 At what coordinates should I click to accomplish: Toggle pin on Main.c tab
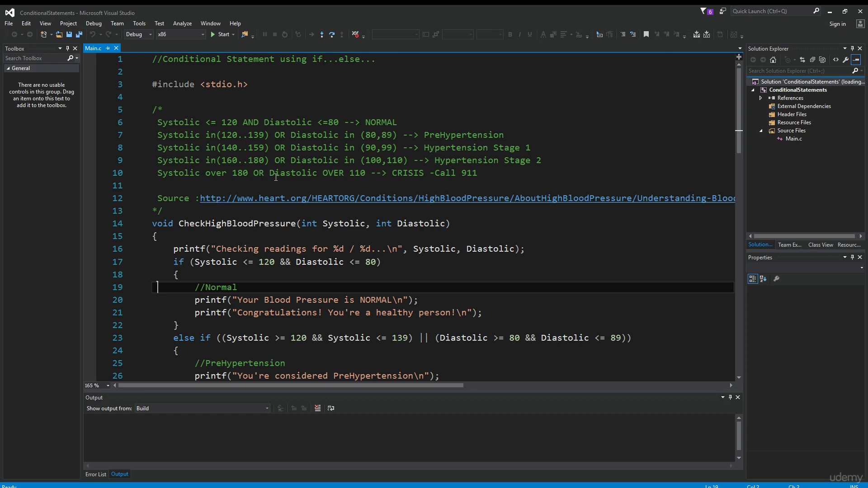point(108,48)
